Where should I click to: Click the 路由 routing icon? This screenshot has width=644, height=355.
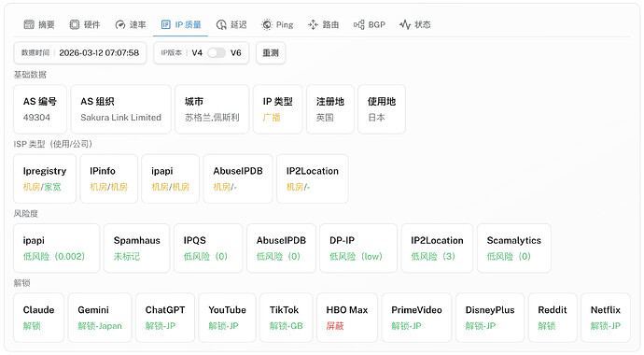point(313,24)
